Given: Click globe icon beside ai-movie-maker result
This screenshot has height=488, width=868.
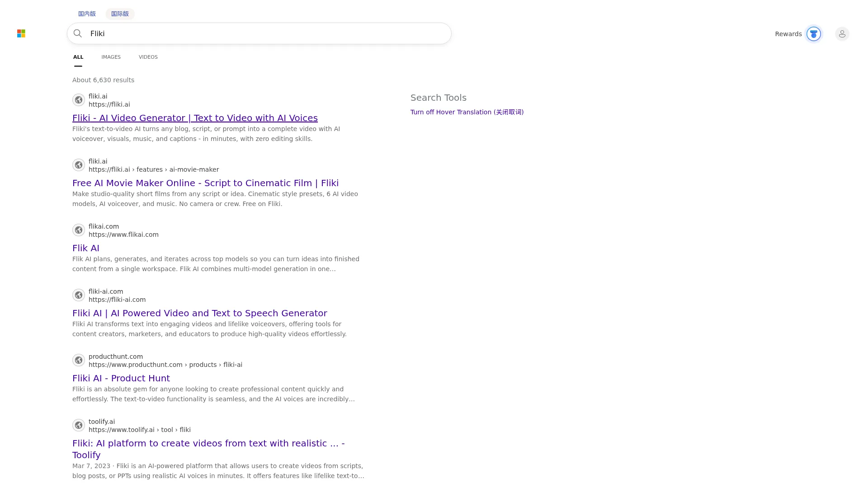Looking at the screenshot, I should (79, 165).
